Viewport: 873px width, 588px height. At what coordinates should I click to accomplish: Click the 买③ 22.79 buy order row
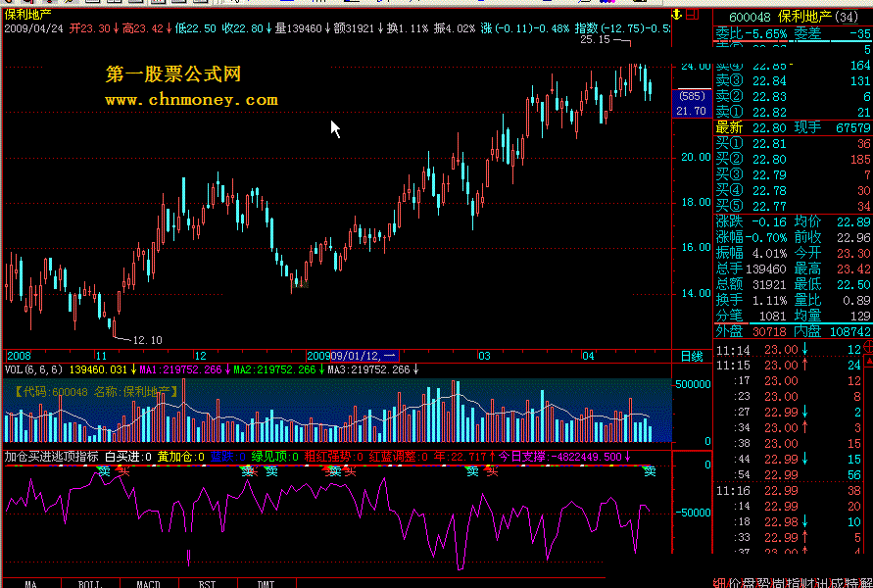click(794, 175)
